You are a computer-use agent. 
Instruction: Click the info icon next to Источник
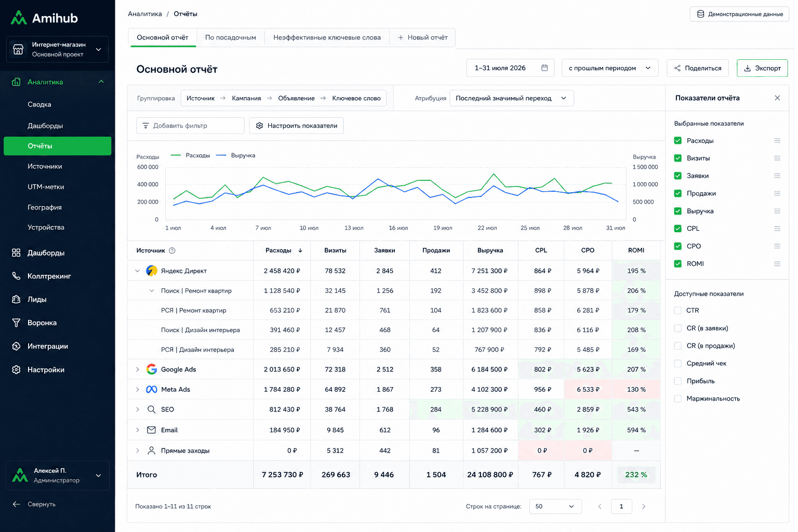tap(172, 250)
